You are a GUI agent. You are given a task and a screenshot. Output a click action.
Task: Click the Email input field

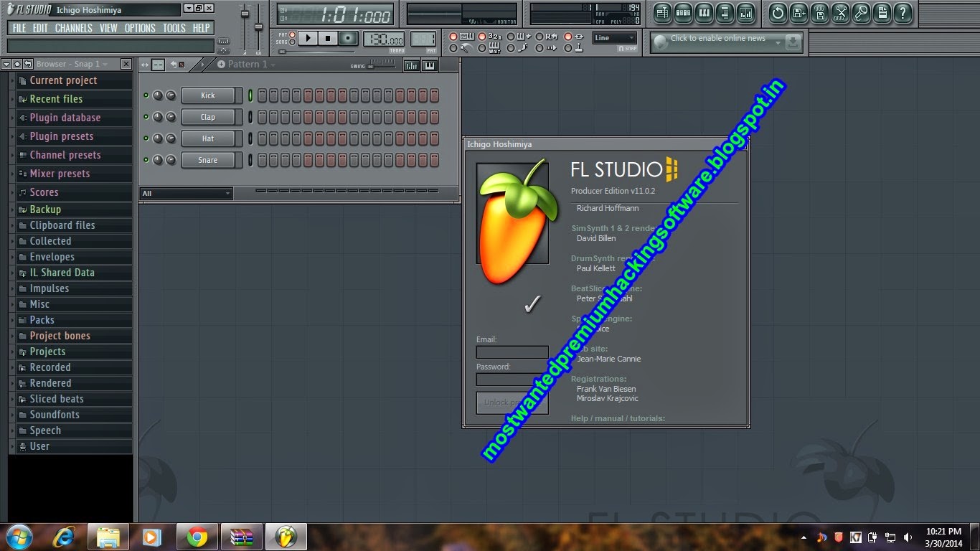[x=512, y=352]
